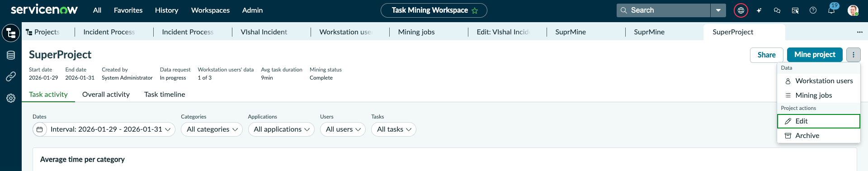
Task: Select Workstation users from the menu
Action: tap(819, 81)
